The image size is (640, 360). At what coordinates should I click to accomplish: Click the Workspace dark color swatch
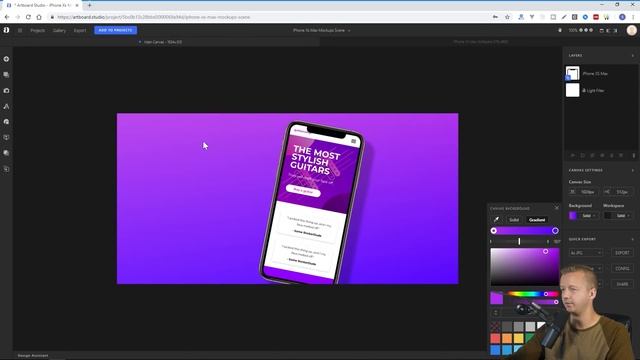[608, 216]
